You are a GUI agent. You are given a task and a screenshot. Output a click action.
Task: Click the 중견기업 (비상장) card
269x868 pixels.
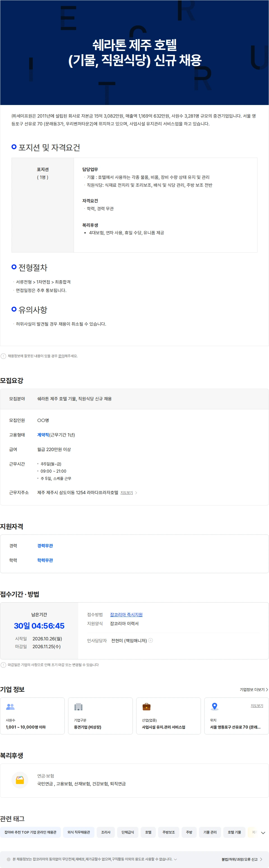[100, 716]
